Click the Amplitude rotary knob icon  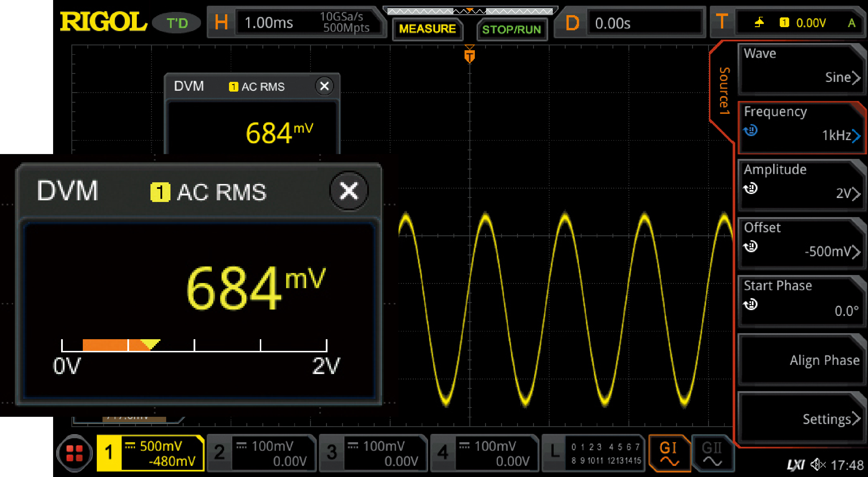coord(750,188)
